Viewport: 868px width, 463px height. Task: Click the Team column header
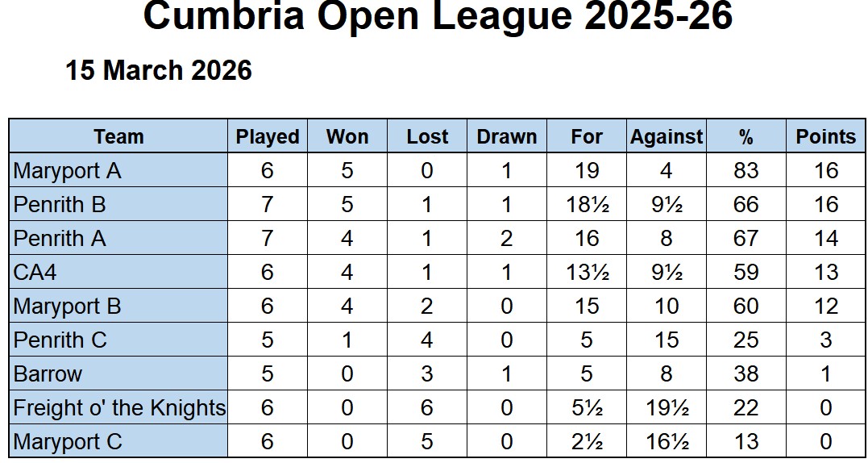pos(118,136)
